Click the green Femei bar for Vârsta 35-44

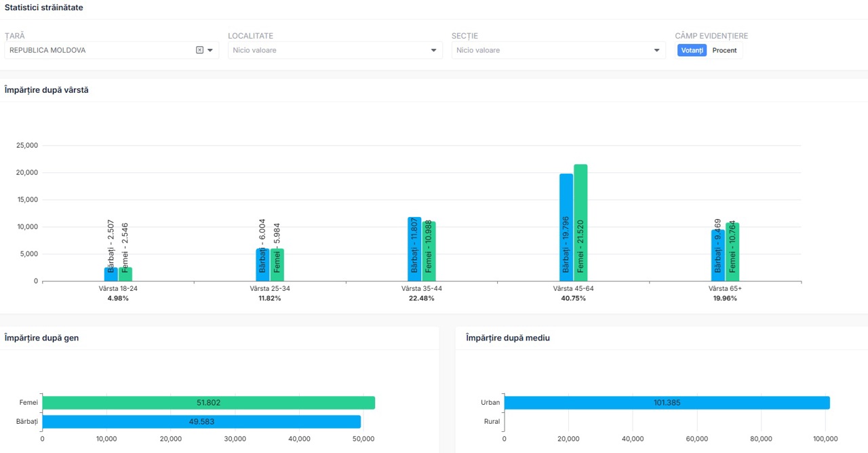(x=429, y=251)
